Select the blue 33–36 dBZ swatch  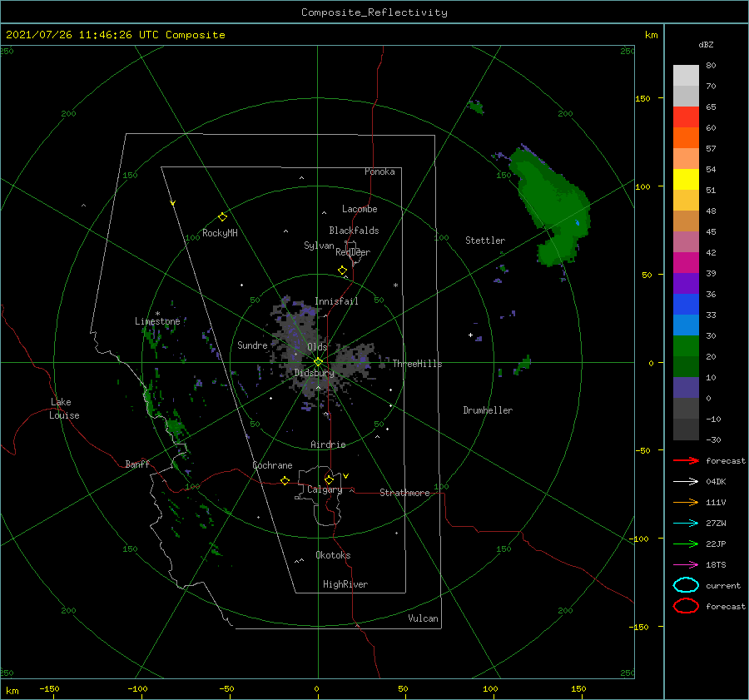pyautogui.click(x=686, y=305)
